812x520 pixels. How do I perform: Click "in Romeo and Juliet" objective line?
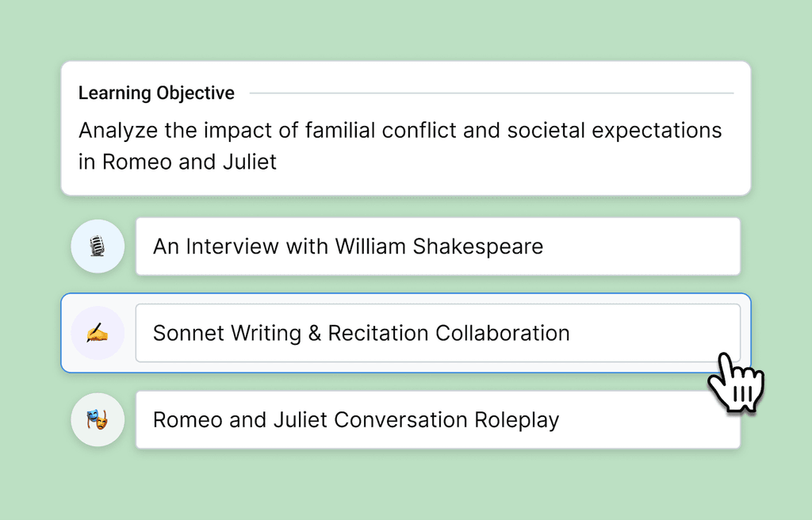pyautogui.click(x=178, y=162)
